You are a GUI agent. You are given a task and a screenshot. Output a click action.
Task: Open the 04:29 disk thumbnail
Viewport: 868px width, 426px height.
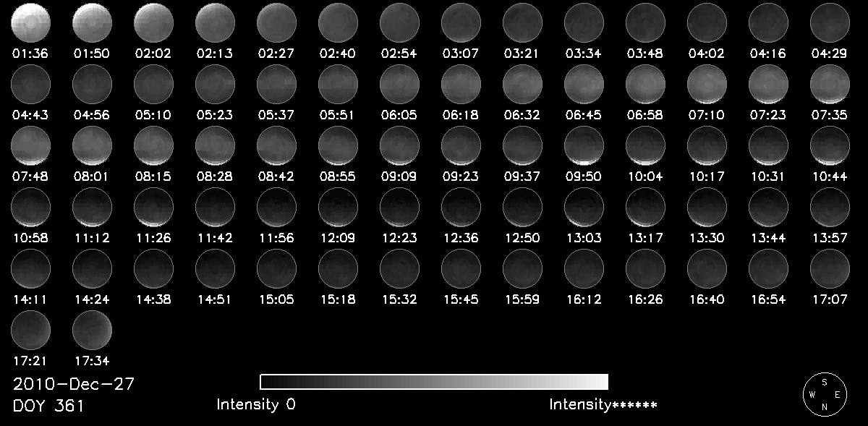point(830,22)
